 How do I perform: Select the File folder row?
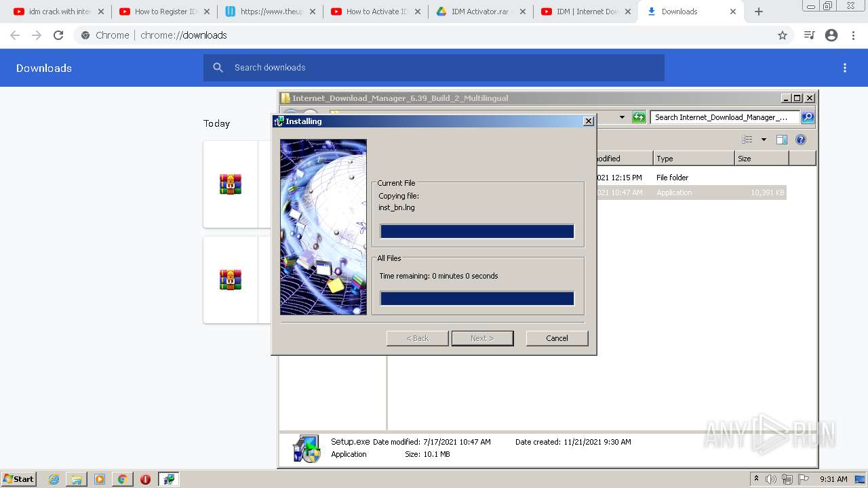click(690, 178)
